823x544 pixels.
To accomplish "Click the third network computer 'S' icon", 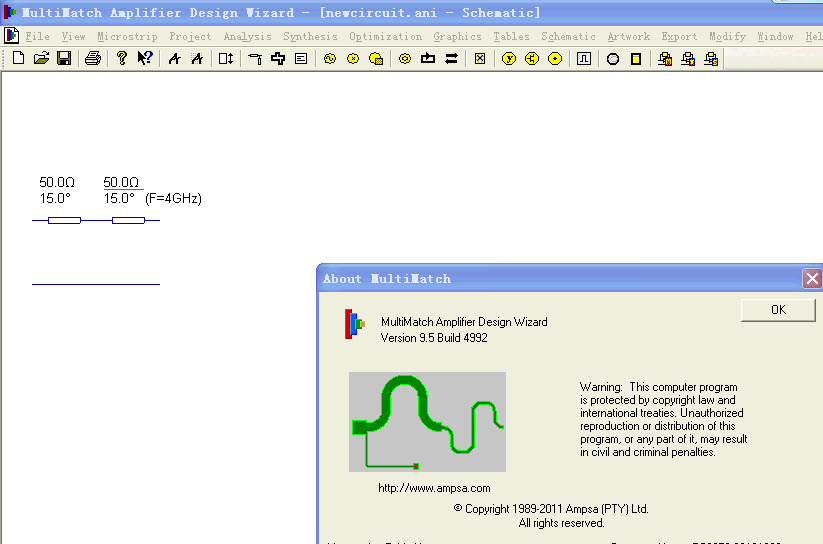I will (x=711, y=58).
